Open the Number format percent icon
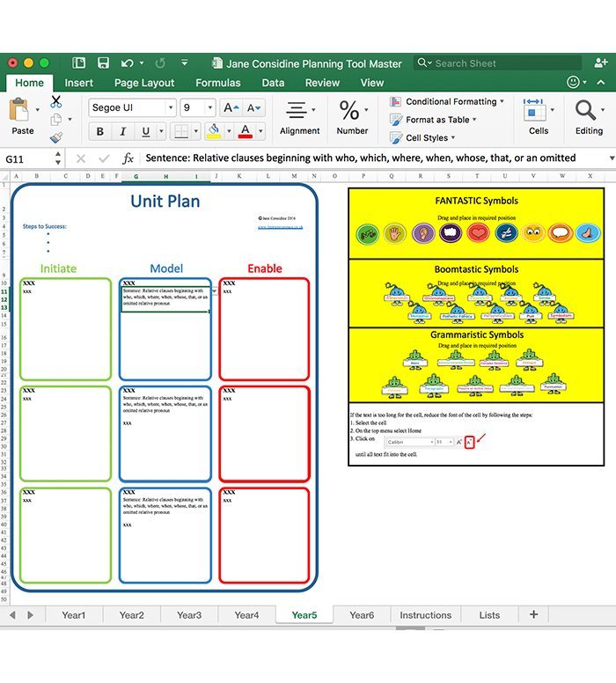 (x=349, y=110)
